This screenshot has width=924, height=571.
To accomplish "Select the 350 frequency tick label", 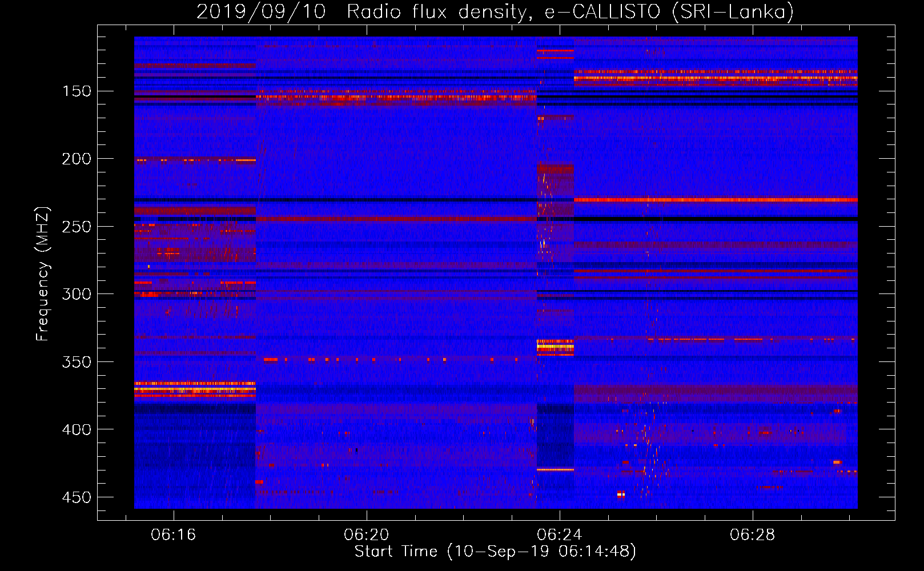I will coord(77,362).
